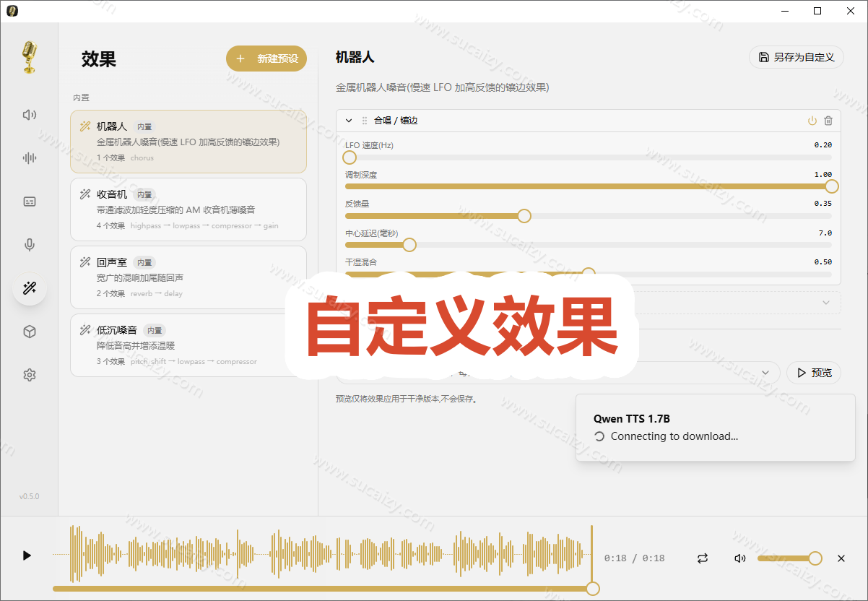
Task: Select the 回声室 preset card
Action: point(188,277)
